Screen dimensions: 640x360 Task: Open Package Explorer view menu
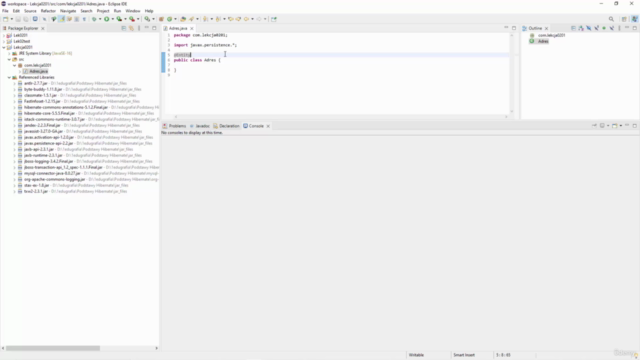pyautogui.click(x=139, y=28)
